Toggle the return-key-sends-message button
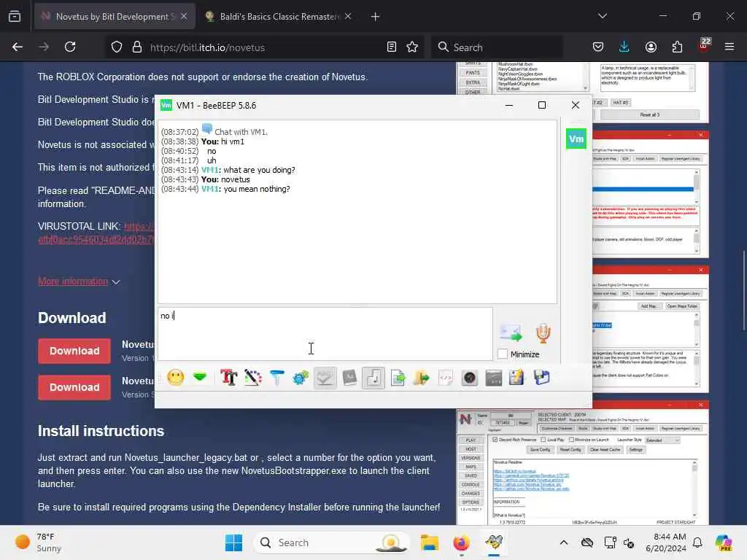Screen dimensions: 747x560 tap(373, 378)
